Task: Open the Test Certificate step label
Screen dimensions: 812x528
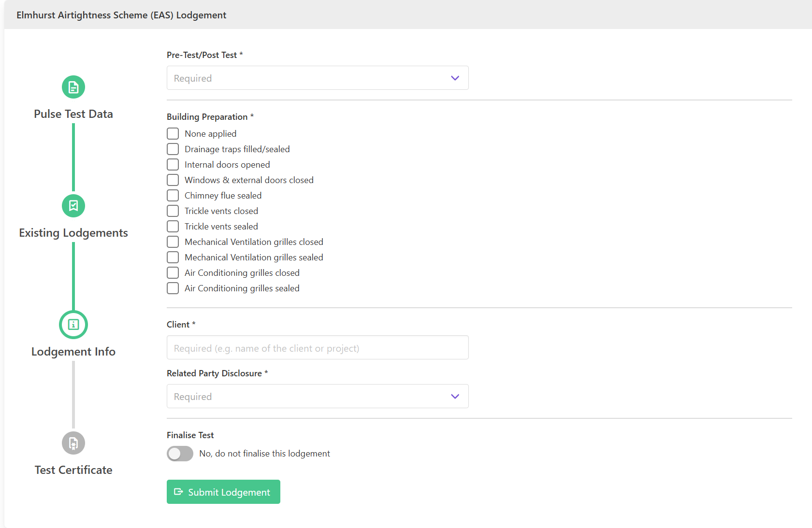Action: tap(73, 470)
